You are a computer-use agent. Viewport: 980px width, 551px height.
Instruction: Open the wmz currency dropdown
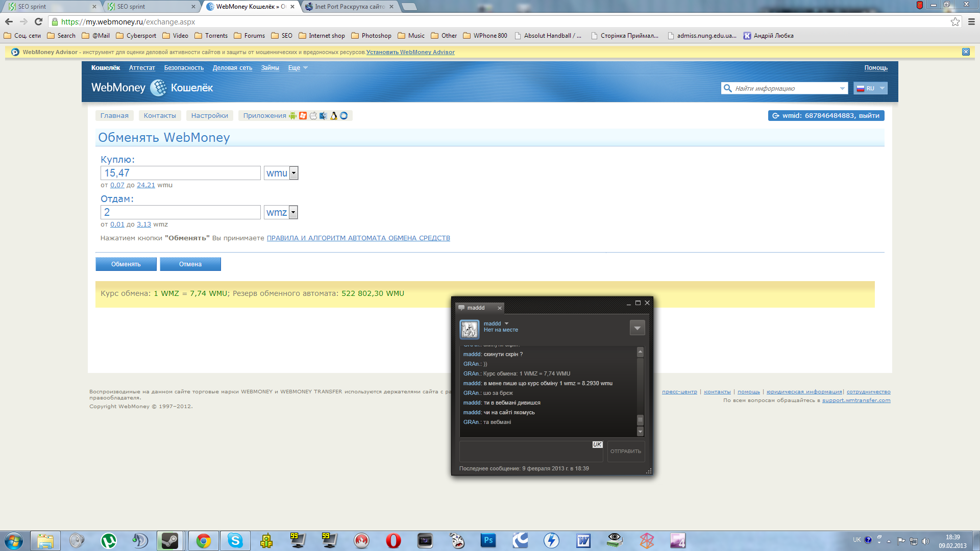[293, 212]
